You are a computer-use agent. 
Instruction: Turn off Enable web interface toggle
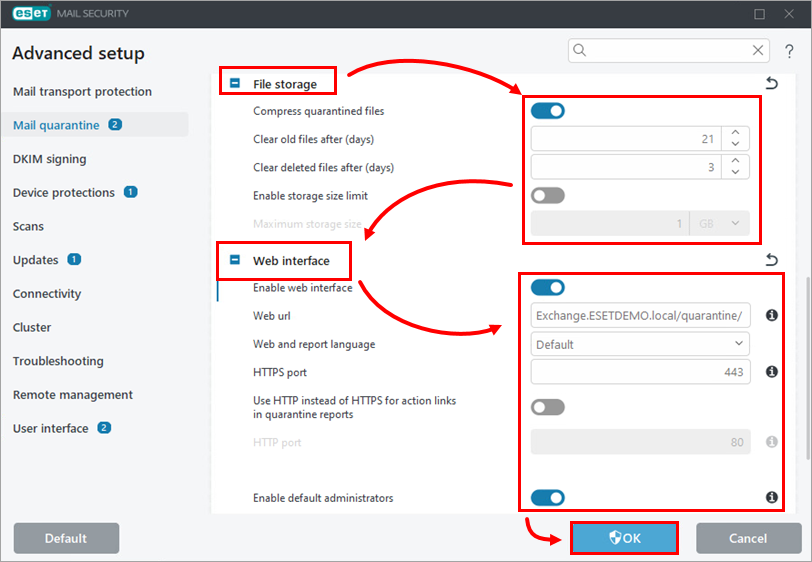point(547,288)
